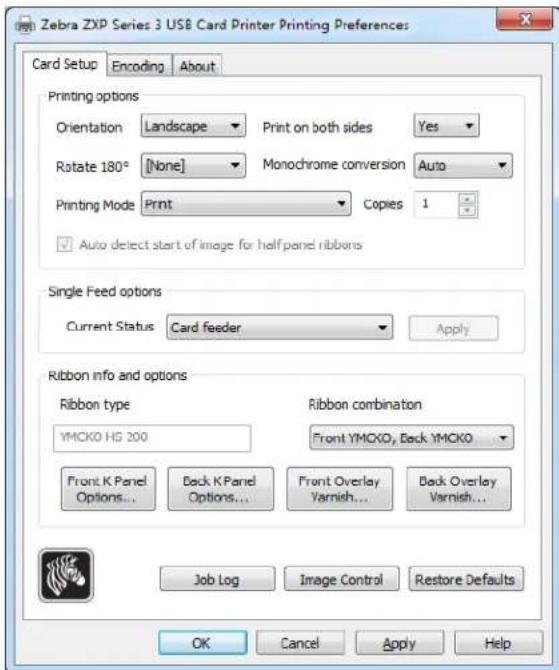The width and height of the screenshot is (559, 670).
Task: Open the Encoding tab
Action: tap(138, 66)
